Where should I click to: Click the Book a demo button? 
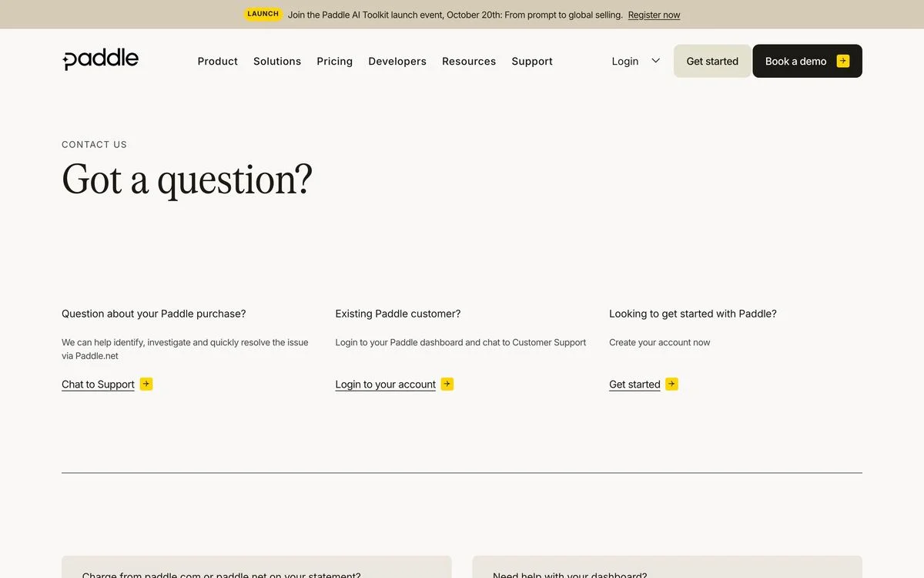[x=807, y=61]
